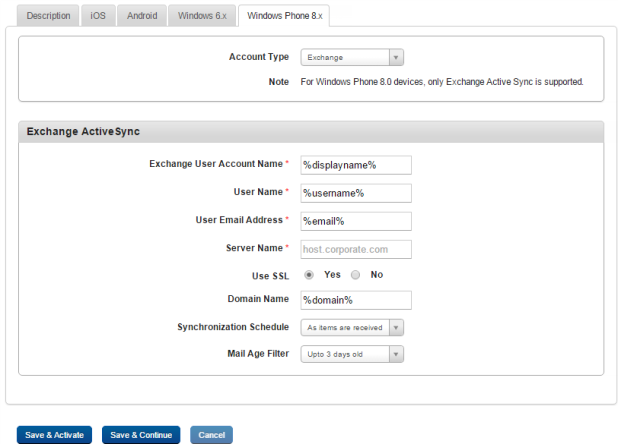Switch to the Description tab

click(48, 16)
